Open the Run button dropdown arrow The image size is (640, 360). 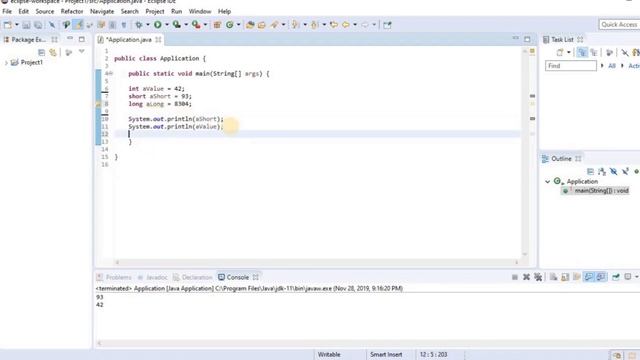[x=167, y=25]
